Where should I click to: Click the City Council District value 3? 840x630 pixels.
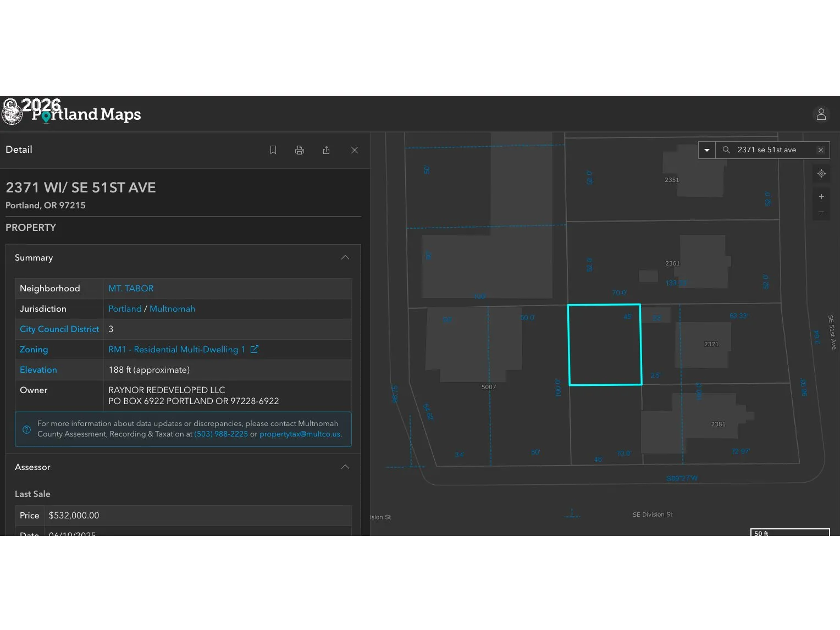(111, 329)
